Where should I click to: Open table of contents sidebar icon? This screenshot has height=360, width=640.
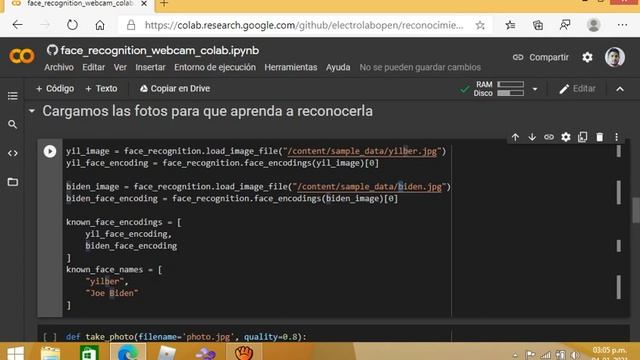tap(13, 96)
